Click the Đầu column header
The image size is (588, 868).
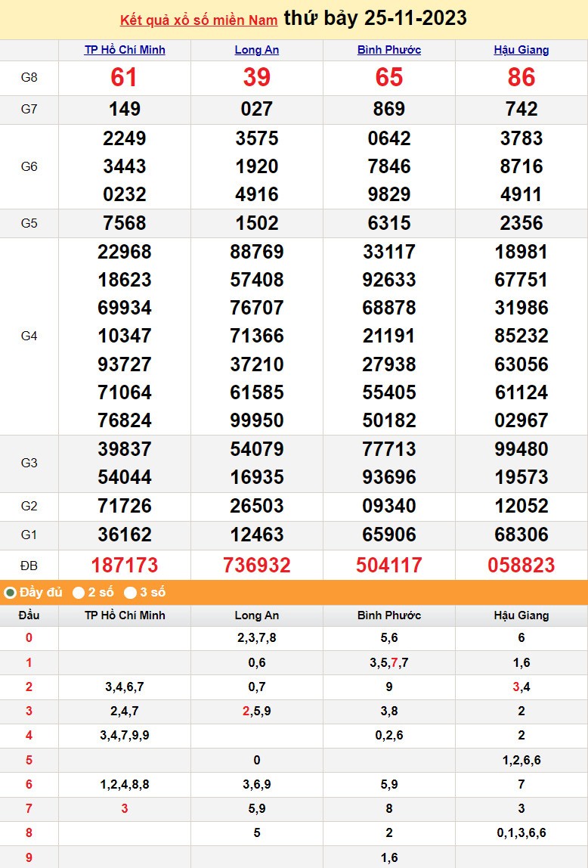coord(29,615)
